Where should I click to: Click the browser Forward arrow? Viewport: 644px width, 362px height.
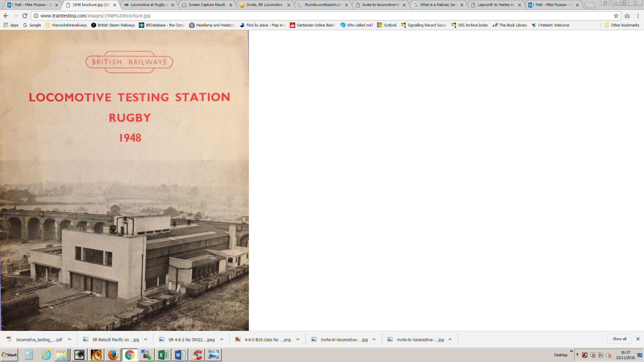tap(15, 16)
